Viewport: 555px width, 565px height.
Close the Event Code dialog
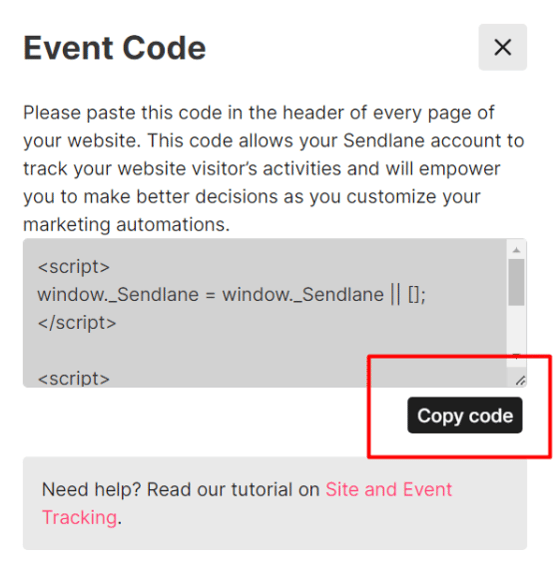[x=502, y=47]
